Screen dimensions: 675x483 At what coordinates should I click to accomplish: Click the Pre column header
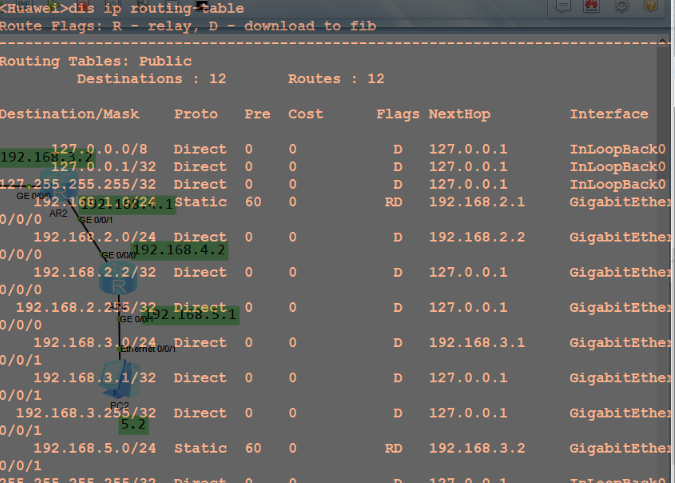[257, 115]
